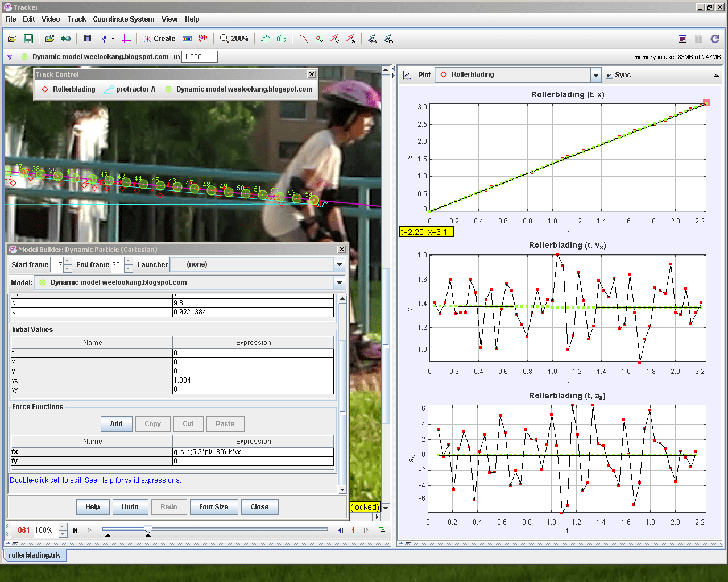The image size is (728, 582).
Task: Open the Rollerblading plot selector dropdown
Action: [595, 74]
